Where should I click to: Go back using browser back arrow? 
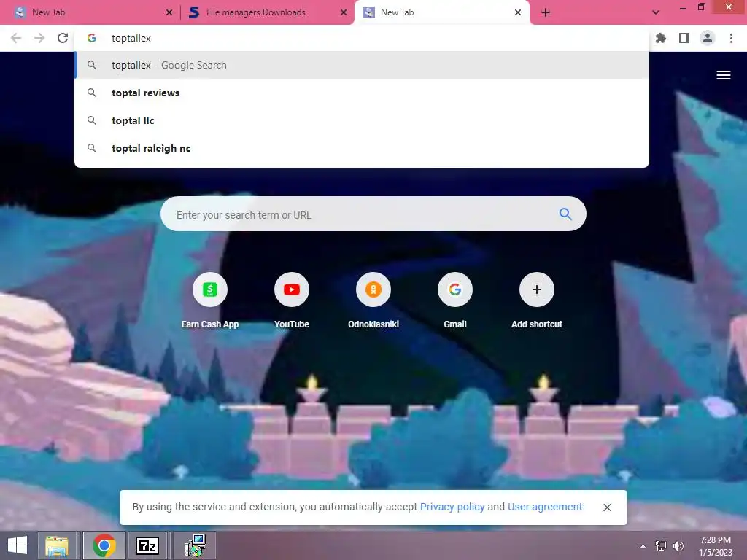pyautogui.click(x=16, y=38)
